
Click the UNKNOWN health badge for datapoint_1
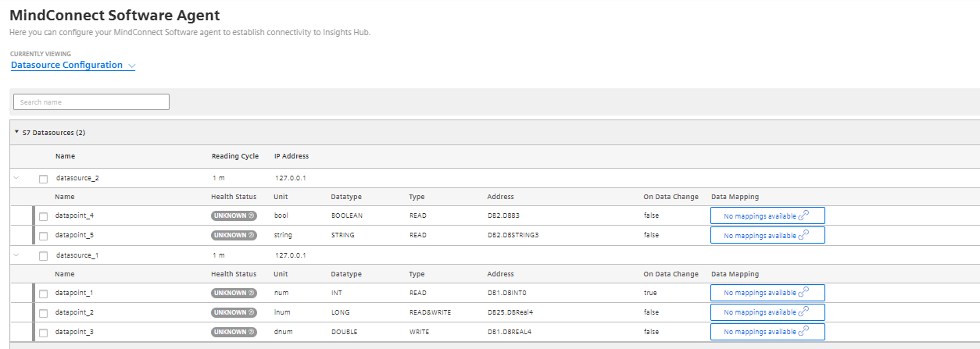[234, 293]
